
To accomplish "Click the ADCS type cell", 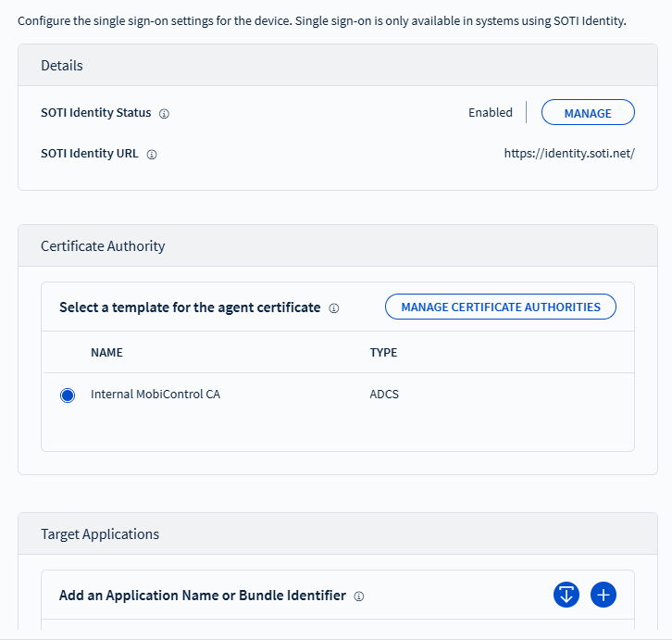I will (x=384, y=395).
